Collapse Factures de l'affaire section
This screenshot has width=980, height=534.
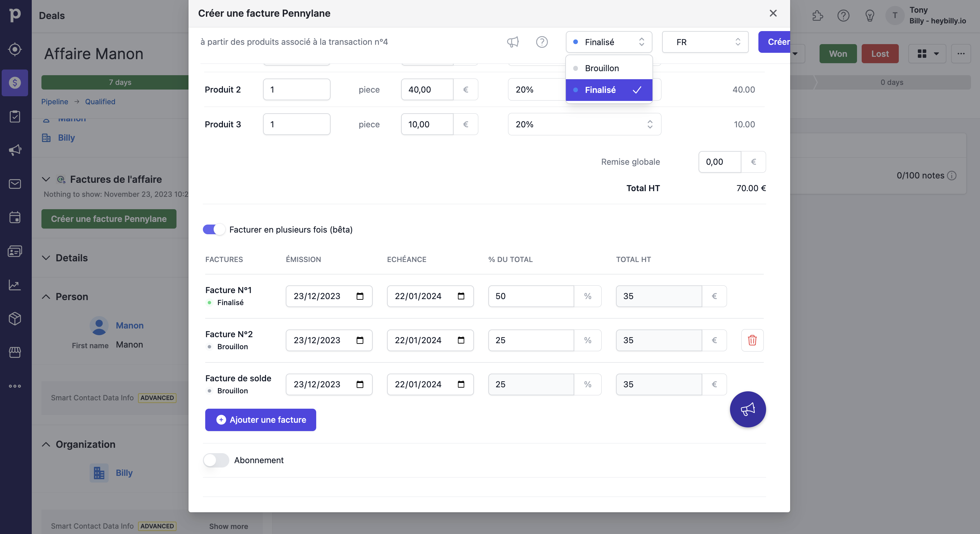coord(46,179)
